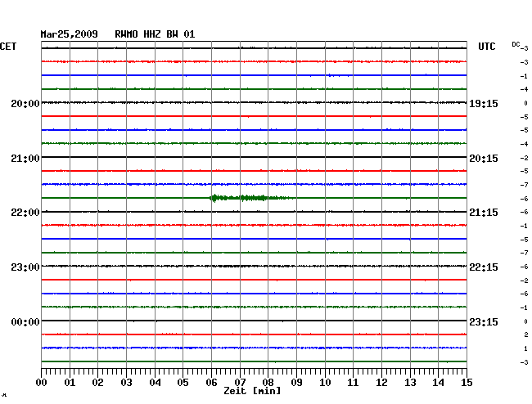Select minute axis label 11

[353, 383]
